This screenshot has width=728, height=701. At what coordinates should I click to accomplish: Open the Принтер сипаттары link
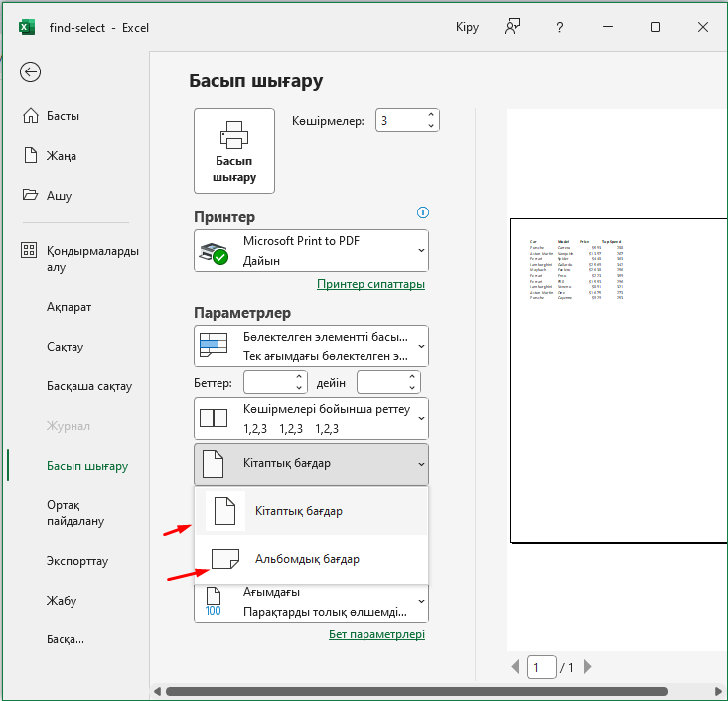coord(370,284)
